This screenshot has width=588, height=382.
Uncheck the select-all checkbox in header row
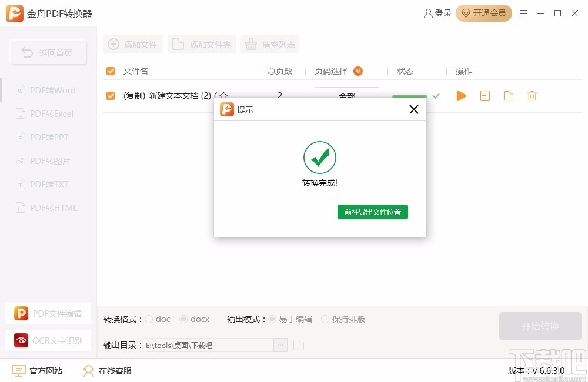110,71
